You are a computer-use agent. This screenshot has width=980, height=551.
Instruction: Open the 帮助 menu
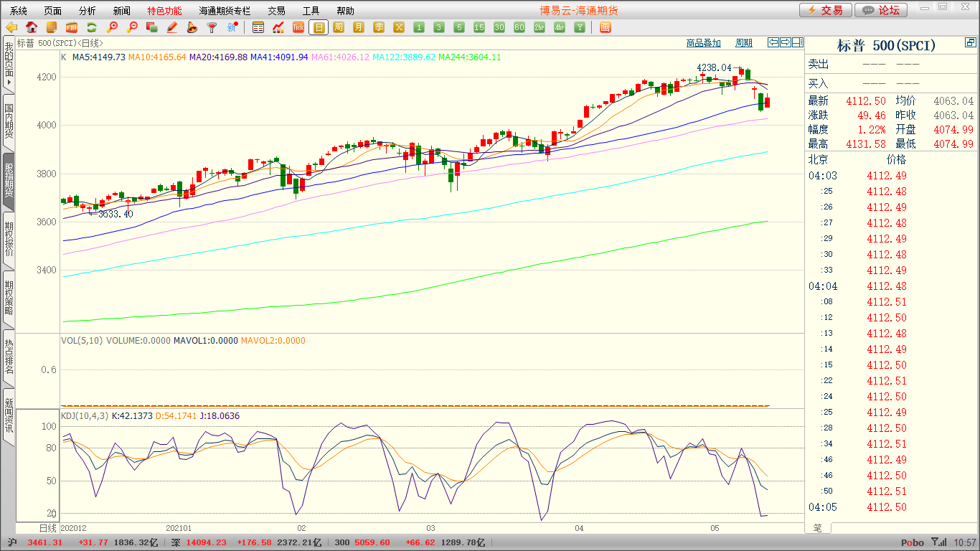point(345,11)
